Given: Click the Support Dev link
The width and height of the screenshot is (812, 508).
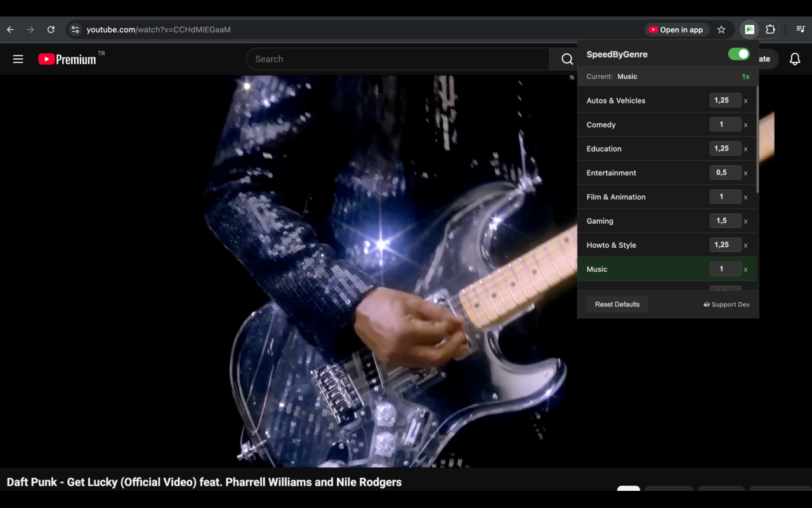Looking at the screenshot, I should 726,304.
